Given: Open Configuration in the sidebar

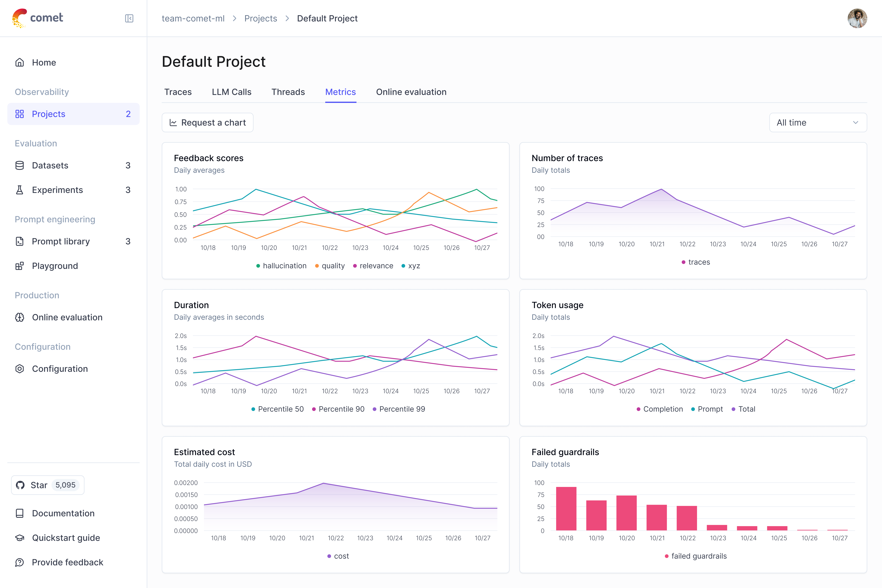Looking at the screenshot, I should 73,369.
